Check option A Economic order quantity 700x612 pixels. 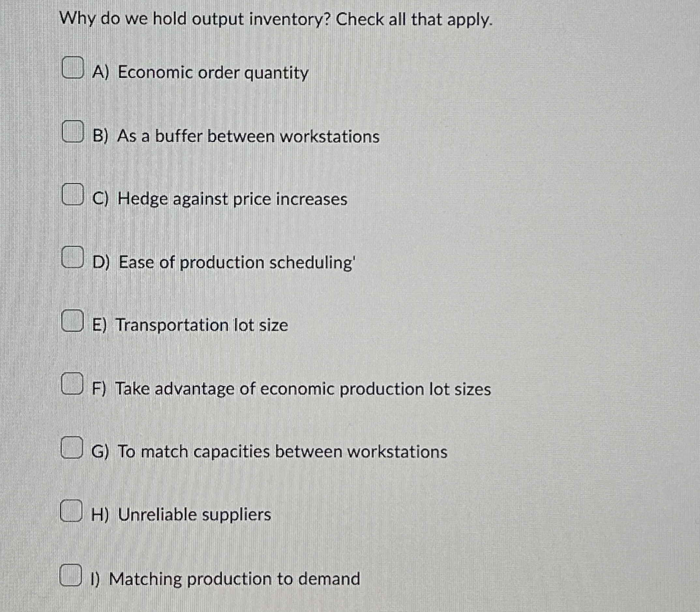(x=73, y=68)
